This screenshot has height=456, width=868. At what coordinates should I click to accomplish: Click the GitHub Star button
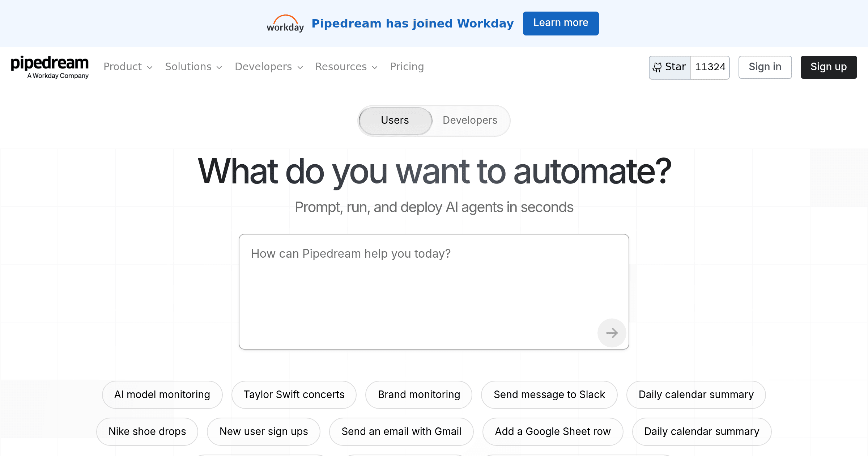670,67
